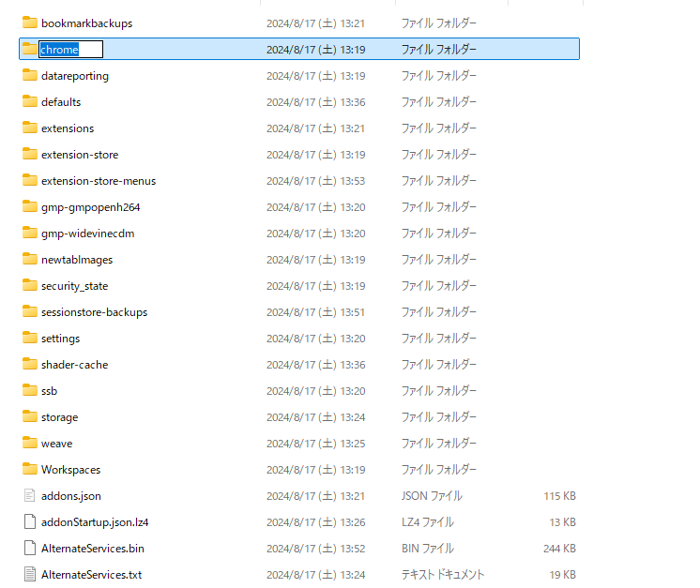Select the AlternateServices.txt document icon
This screenshot has width=700, height=588.
(x=30, y=574)
